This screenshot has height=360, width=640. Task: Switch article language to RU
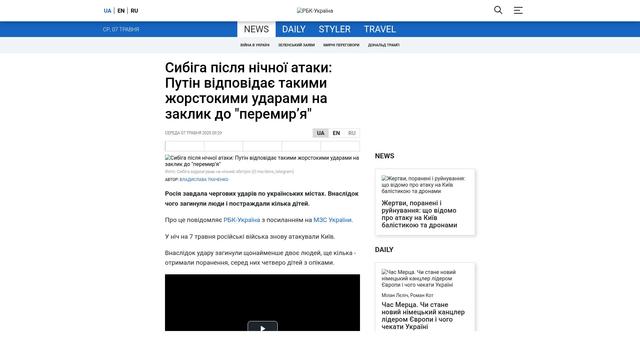[x=352, y=133]
